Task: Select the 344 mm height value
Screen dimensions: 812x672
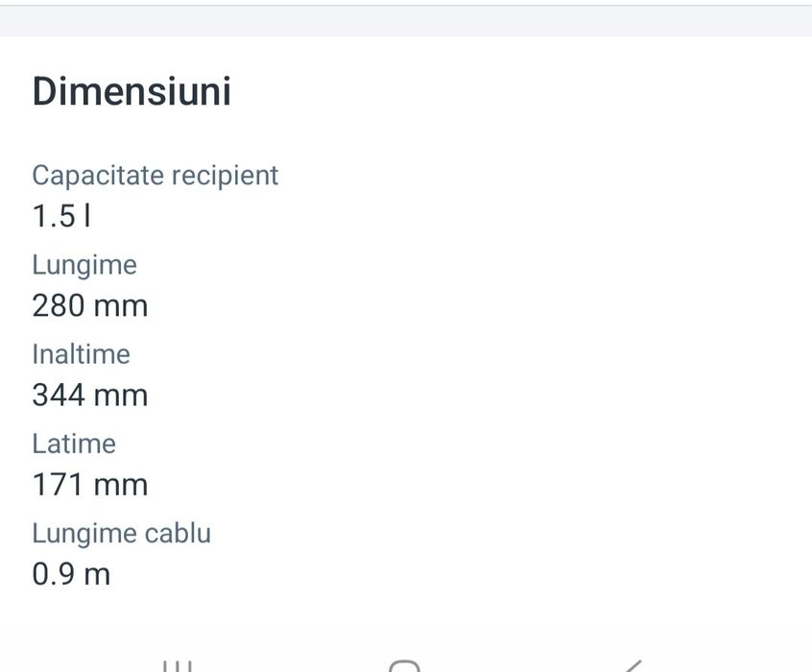Action: click(x=90, y=395)
